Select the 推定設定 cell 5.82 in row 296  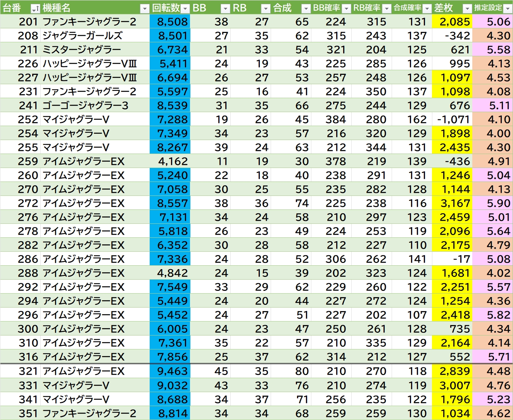pos(492,315)
